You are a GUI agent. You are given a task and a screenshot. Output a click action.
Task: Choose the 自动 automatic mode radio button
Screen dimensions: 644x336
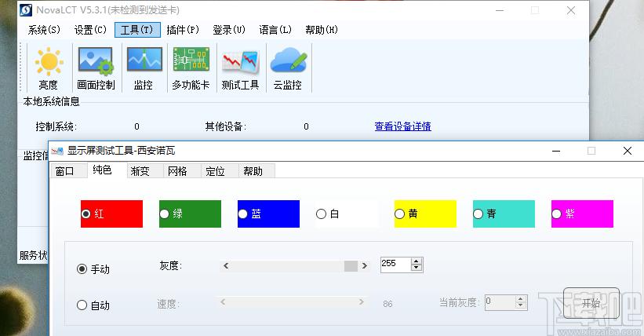82,305
